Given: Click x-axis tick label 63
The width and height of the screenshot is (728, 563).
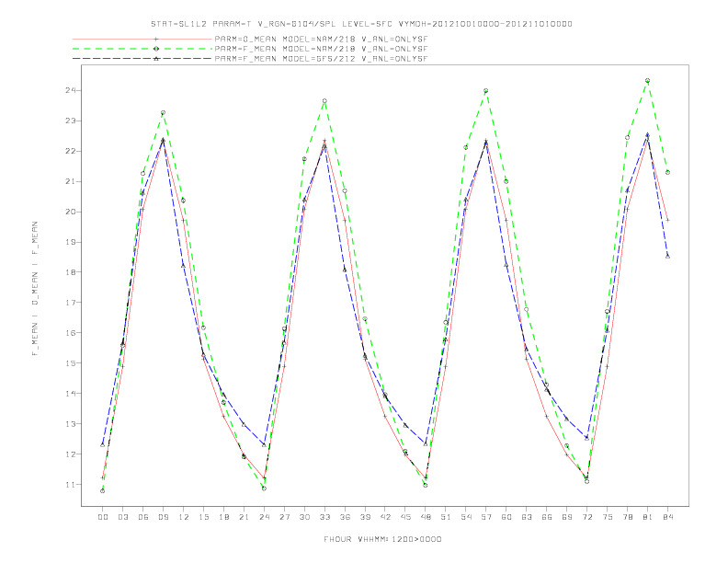Looking at the screenshot, I should pyautogui.click(x=527, y=517).
